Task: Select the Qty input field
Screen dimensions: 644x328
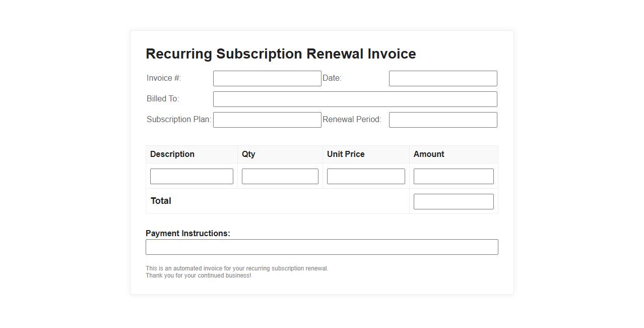Action: pyautogui.click(x=280, y=177)
